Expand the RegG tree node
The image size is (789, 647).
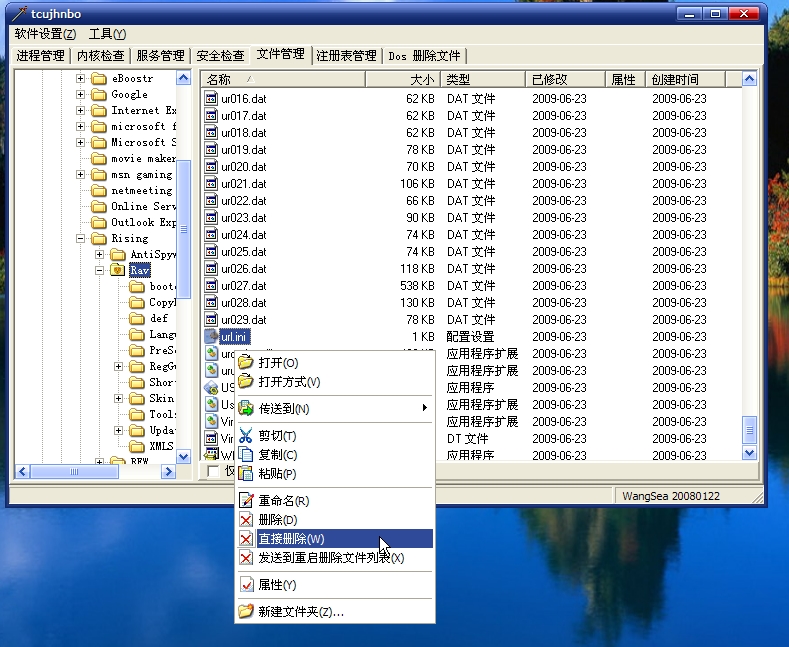pyautogui.click(x=119, y=366)
